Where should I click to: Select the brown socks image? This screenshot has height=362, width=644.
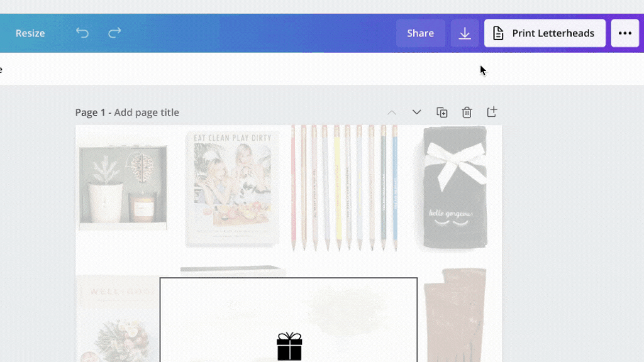click(455, 315)
